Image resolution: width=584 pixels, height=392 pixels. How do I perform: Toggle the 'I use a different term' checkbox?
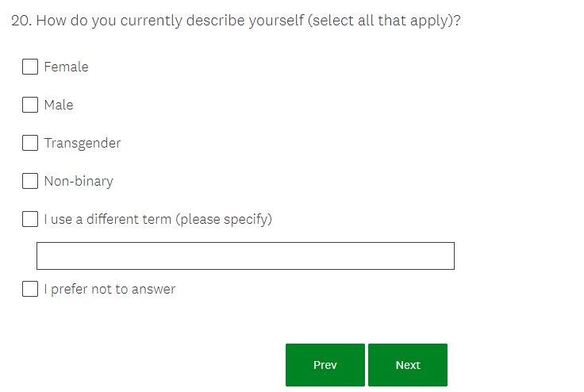pyautogui.click(x=30, y=219)
